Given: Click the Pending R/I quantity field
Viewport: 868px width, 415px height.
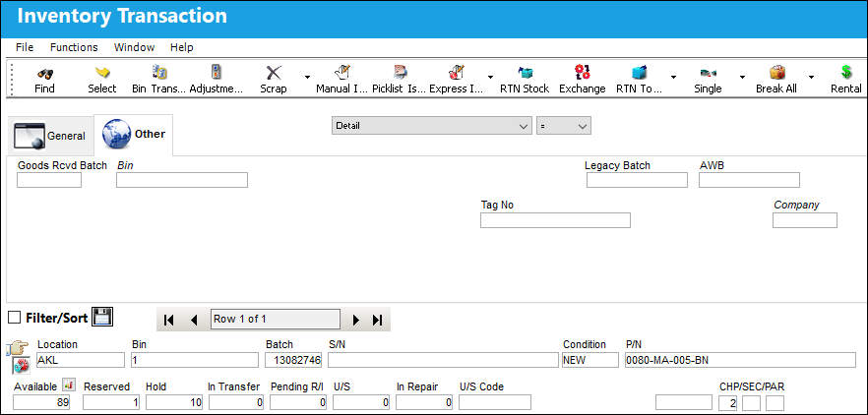Looking at the screenshot, I should pos(299,402).
